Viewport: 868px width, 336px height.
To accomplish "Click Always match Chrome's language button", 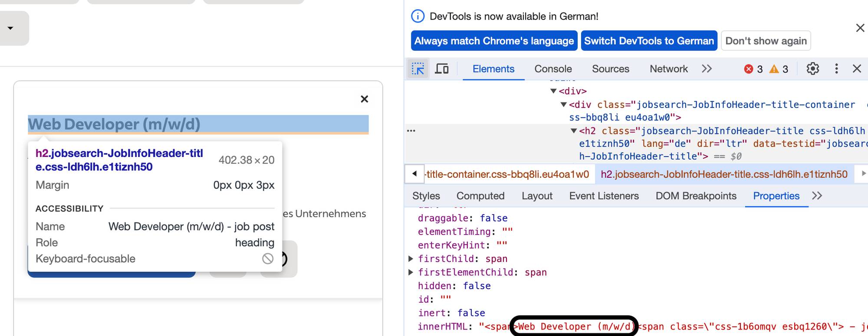I will coord(494,41).
